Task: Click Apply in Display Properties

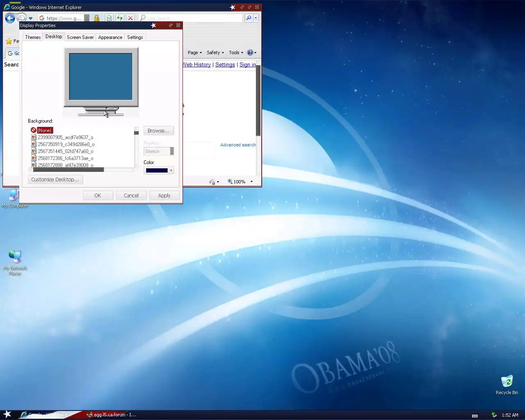Action: [164, 196]
